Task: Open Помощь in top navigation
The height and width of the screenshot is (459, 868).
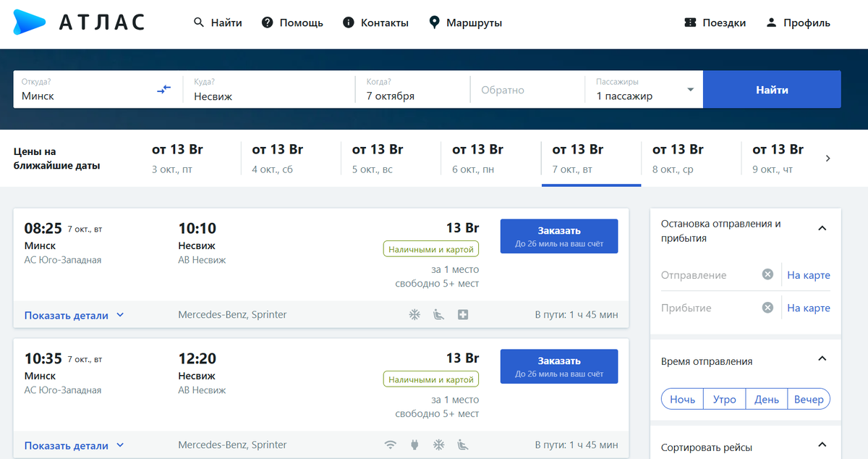Action: pyautogui.click(x=292, y=22)
